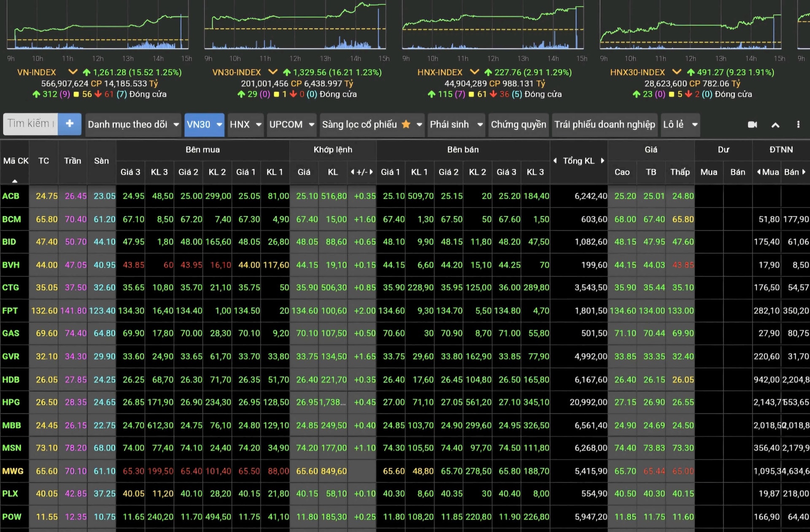This screenshot has height=532, width=810.
Task: Click the PLX stock symbol
Action: pos(10,493)
